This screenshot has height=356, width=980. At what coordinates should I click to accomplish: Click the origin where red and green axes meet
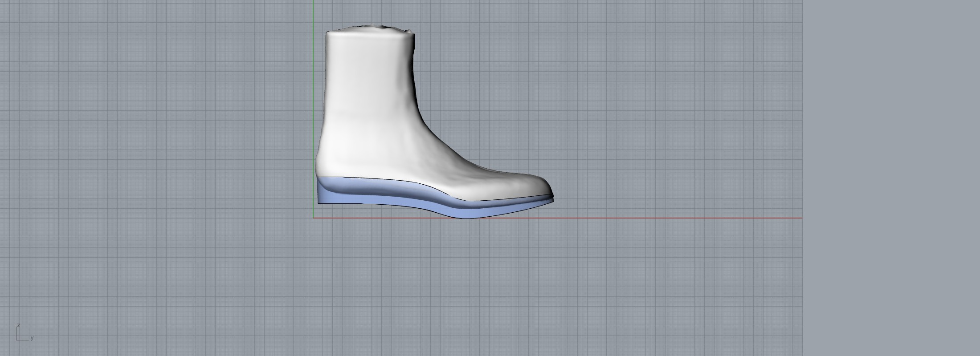pos(313,218)
